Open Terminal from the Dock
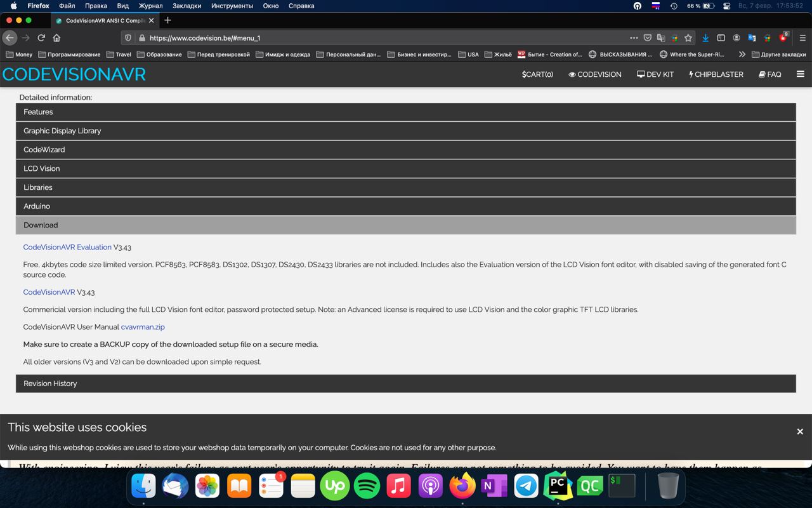Viewport: 812px width, 508px height. tap(622, 486)
